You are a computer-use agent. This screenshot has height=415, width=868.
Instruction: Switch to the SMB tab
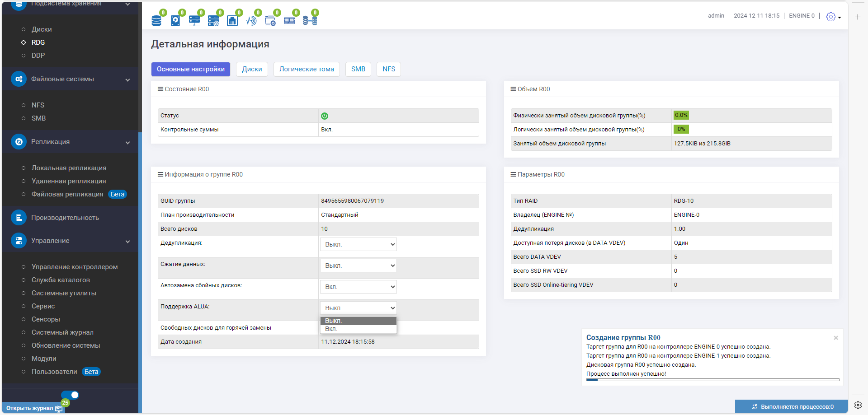tap(358, 69)
